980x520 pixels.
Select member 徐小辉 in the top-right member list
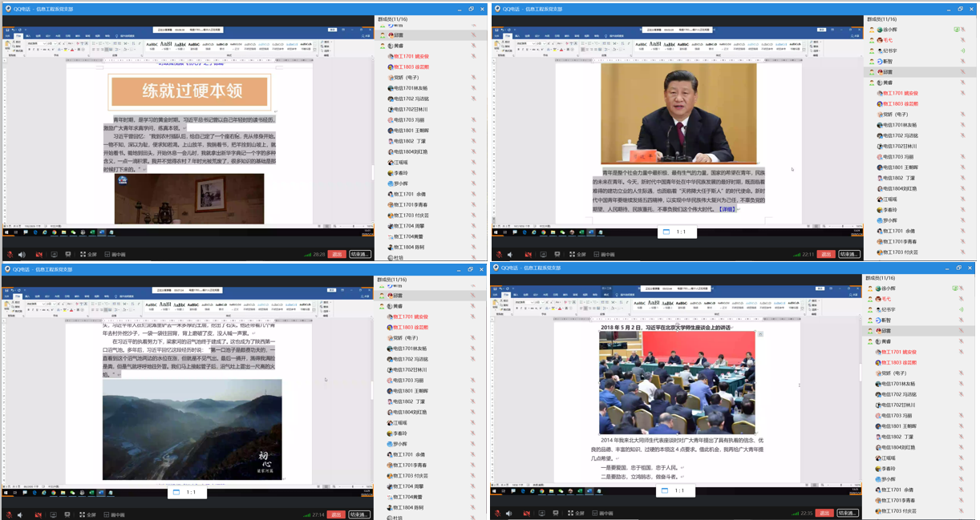(x=889, y=30)
